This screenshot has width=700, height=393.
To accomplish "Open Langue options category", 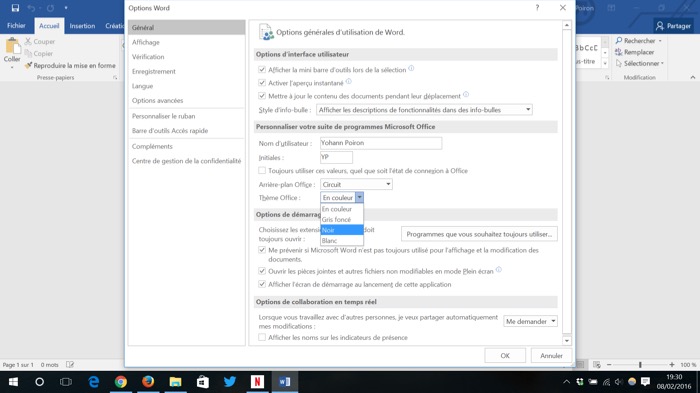I will [187, 86].
